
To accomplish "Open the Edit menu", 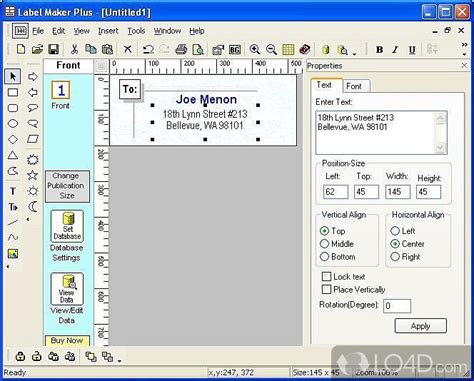I will [58, 31].
